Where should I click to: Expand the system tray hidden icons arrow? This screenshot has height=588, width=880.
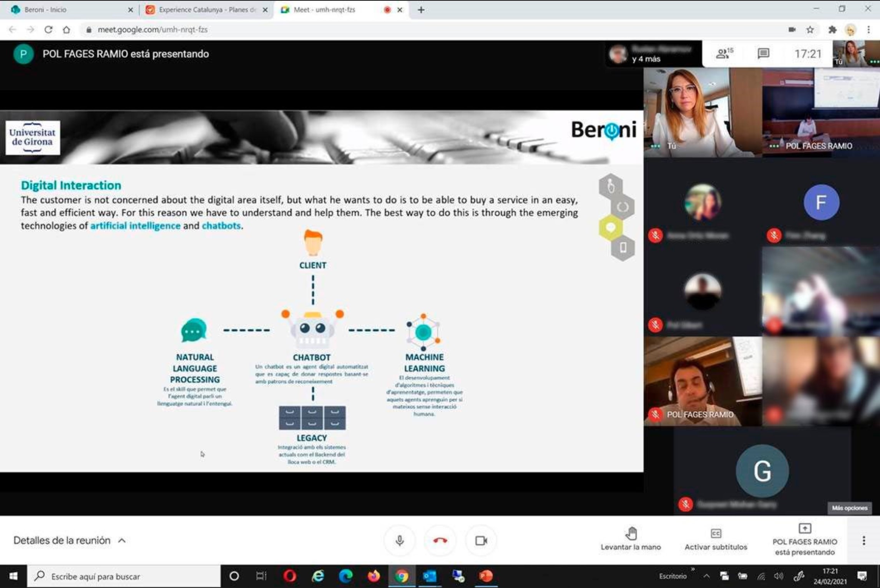[706, 576]
